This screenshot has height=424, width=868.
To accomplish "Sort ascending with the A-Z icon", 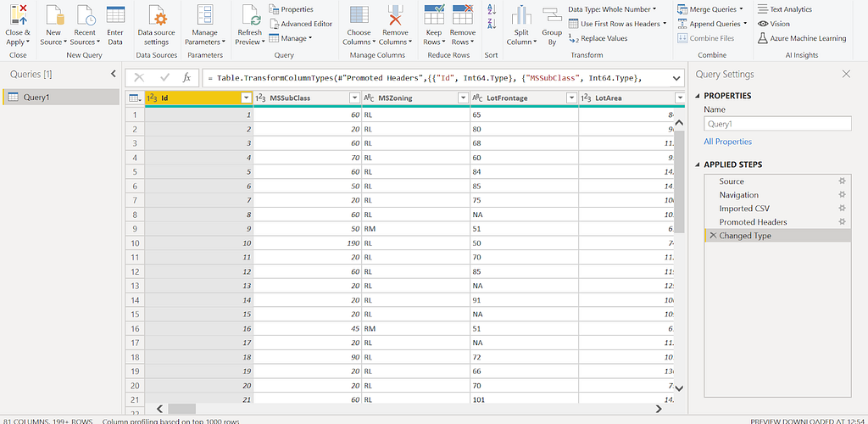I will click(x=491, y=9).
